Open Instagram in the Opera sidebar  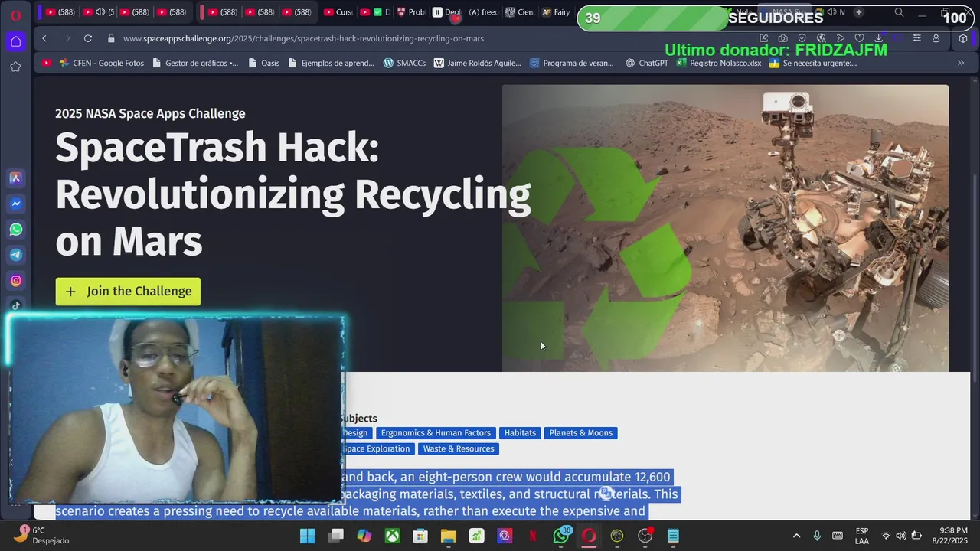coord(15,281)
